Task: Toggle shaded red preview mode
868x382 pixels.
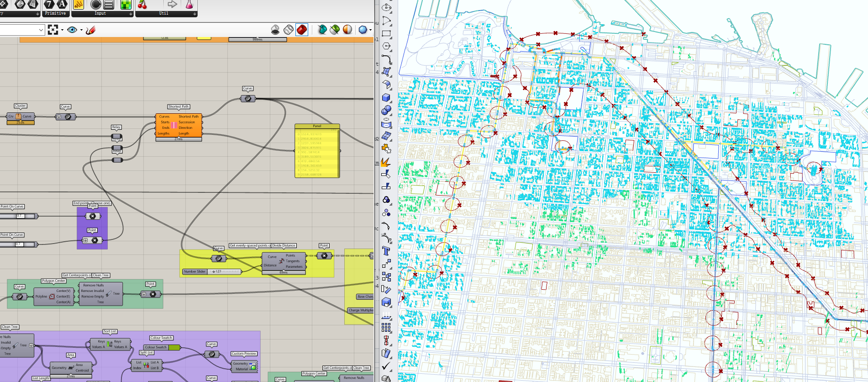Action: point(302,30)
